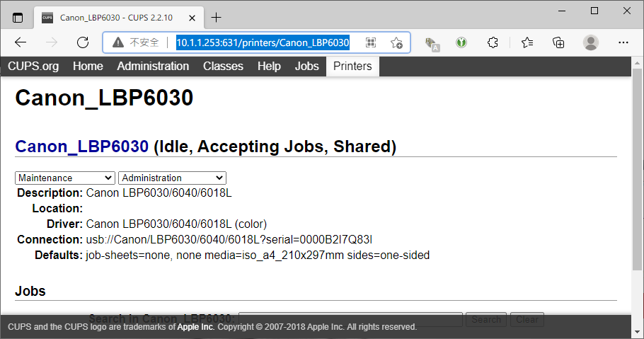The width and height of the screenshot is (644, 339).
Task: Expand the Administration dropdown under printer title
Action: [172, 178]
